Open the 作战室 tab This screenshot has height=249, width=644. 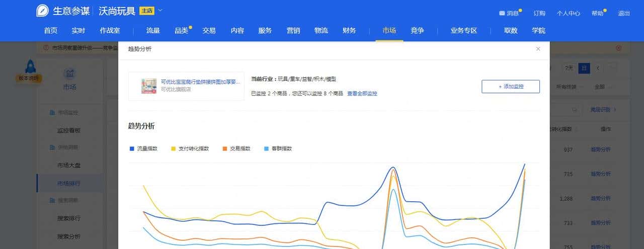pyautogui.click(x=110, y=31)
